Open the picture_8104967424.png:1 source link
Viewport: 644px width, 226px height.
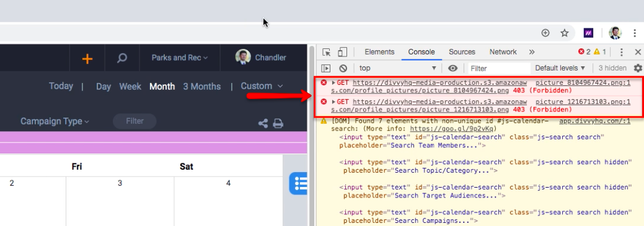[x=583, y=83]
